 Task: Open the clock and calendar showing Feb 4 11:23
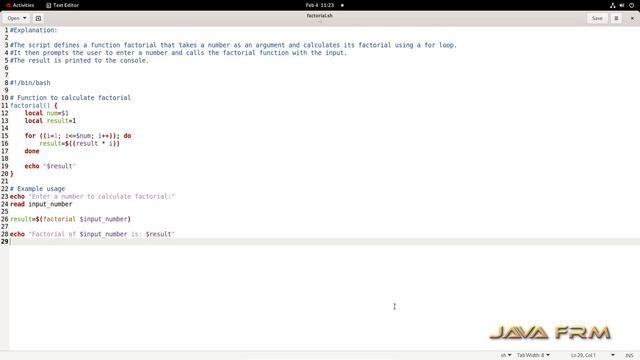click(320, 5)
